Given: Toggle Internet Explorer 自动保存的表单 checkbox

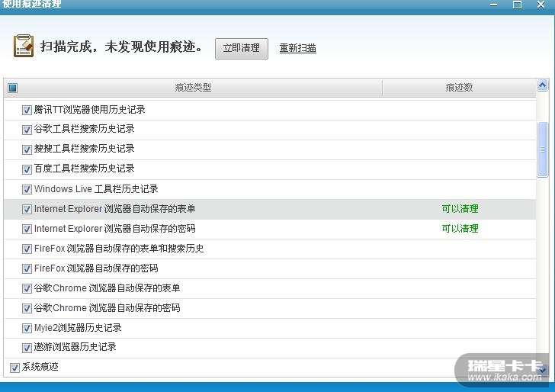Looking at the screenshot, I should pyautogui.click(x=27, y=209).
